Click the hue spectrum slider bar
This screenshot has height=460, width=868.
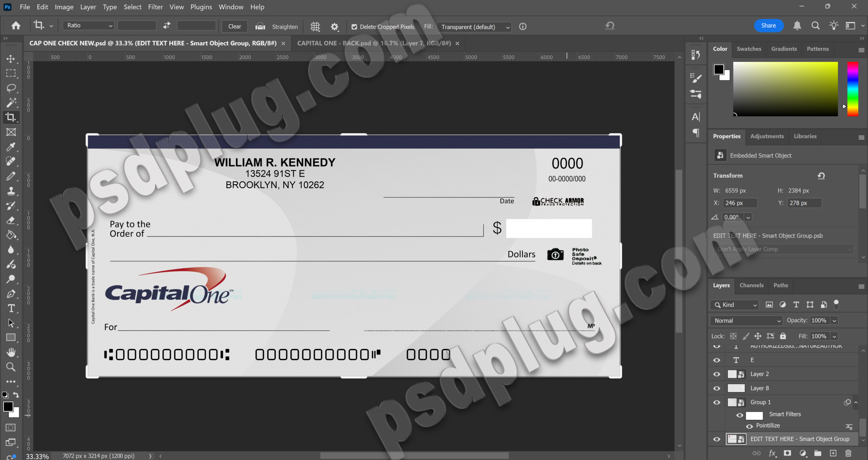[852, 89]
